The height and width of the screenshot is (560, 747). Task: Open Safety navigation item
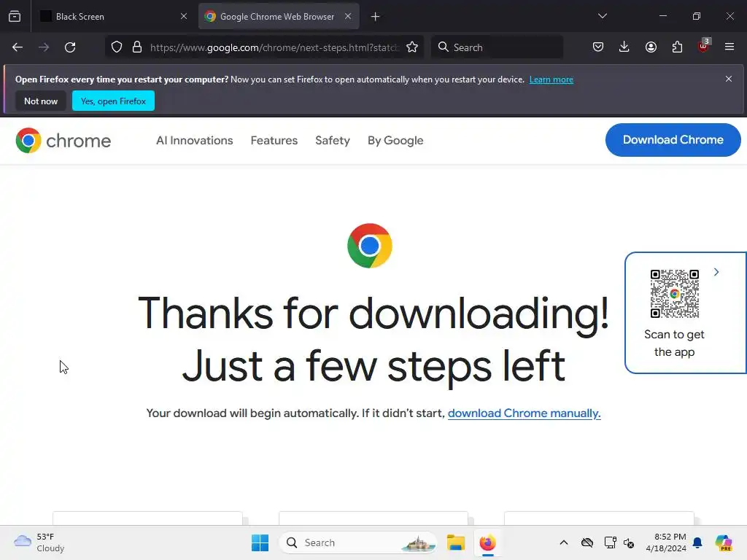click(333, 141)
